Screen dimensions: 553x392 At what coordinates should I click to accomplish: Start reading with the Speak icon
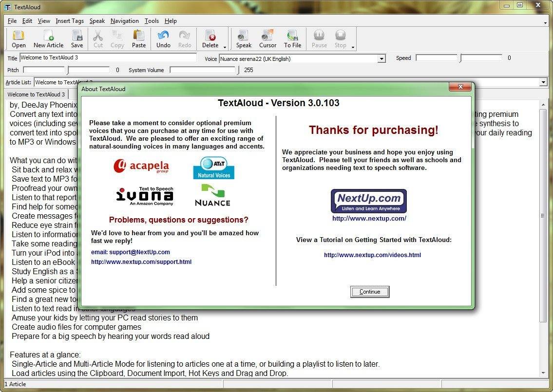244,39
